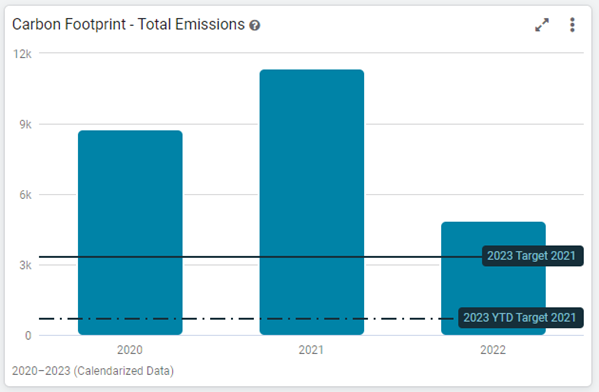
Task: Click the Carbon Footprint - Total Emissions title
Action: 128,24
